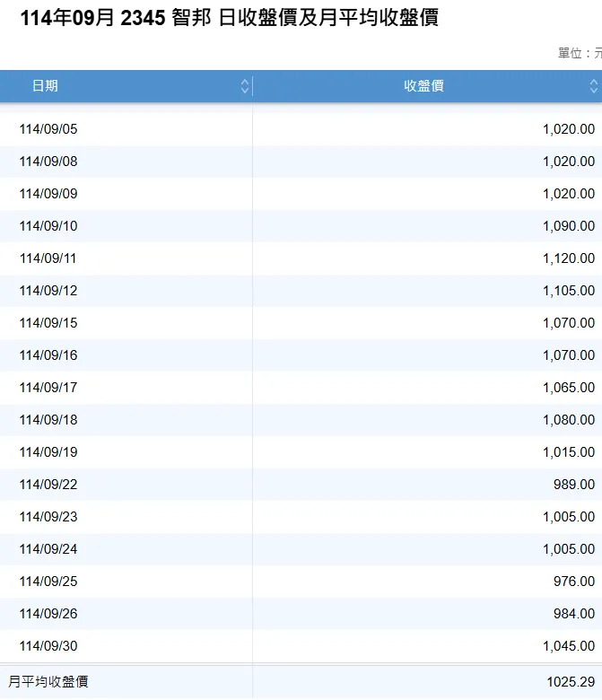The image size is (602, 700).
Task: Click closing price 1,045.00 on 114/09/30
Action: pyautogui.click(x=569, y=645)
